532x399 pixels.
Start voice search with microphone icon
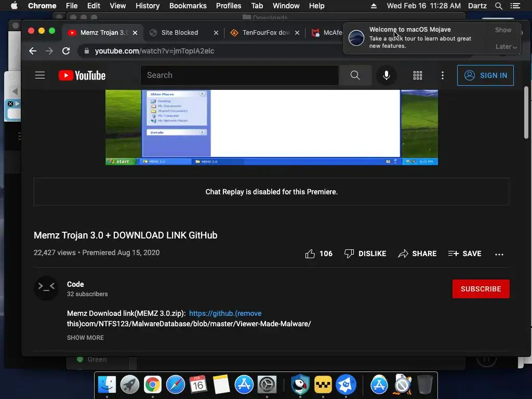tap(386, 75)
